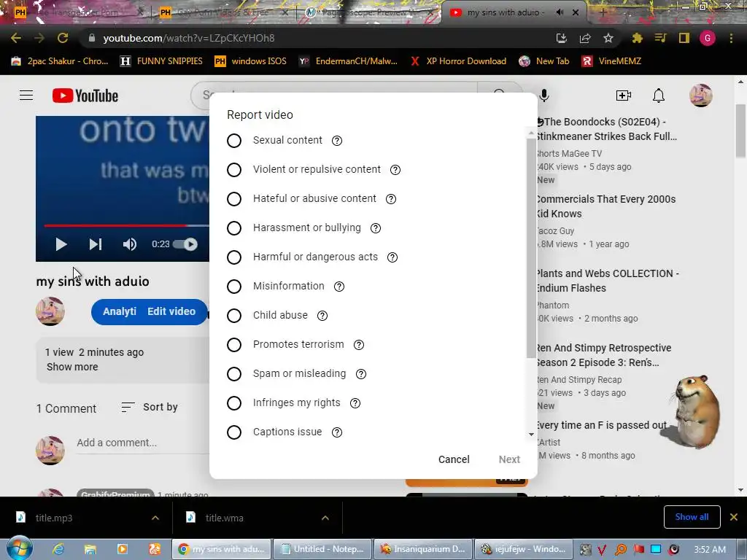Select Promotes terrorism radio button
The height and width of the screenshot is (560, 747).
click(x=234, y=345)
